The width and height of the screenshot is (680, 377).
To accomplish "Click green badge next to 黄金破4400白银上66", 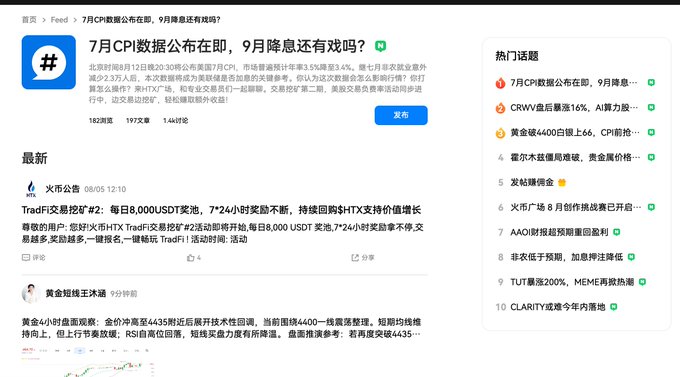I will (651, 132).
